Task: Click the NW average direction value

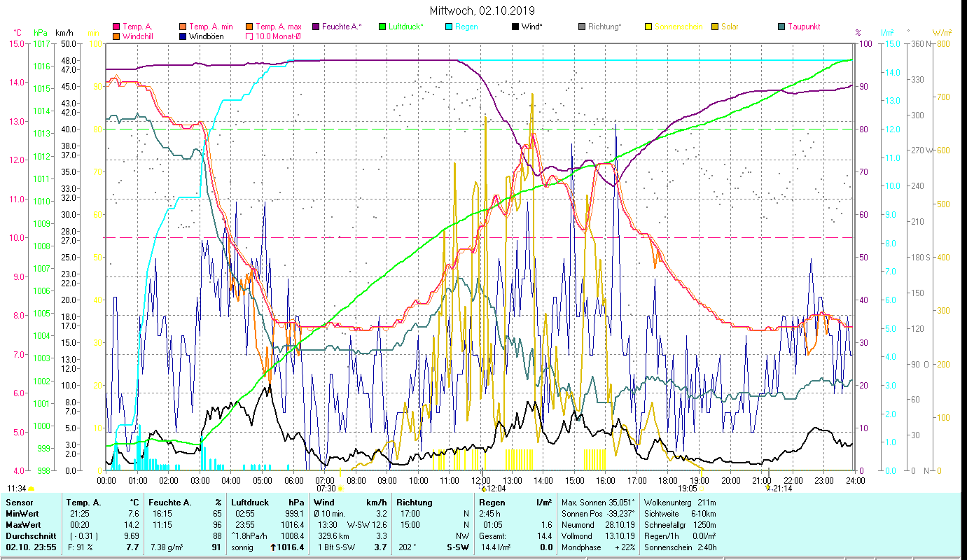Action: pos(462,536)
